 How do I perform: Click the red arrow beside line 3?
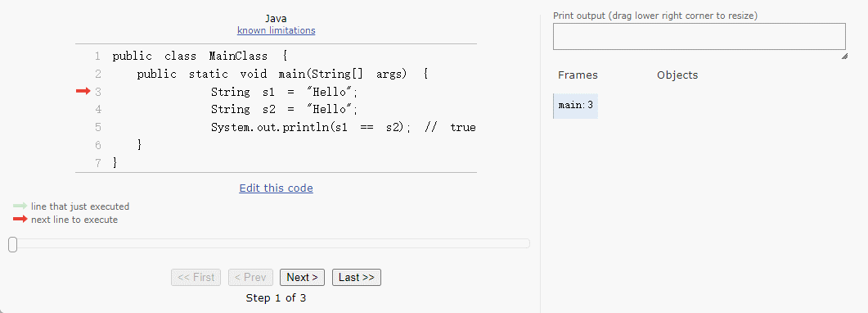pyautogui.click(x=83, y=92)
